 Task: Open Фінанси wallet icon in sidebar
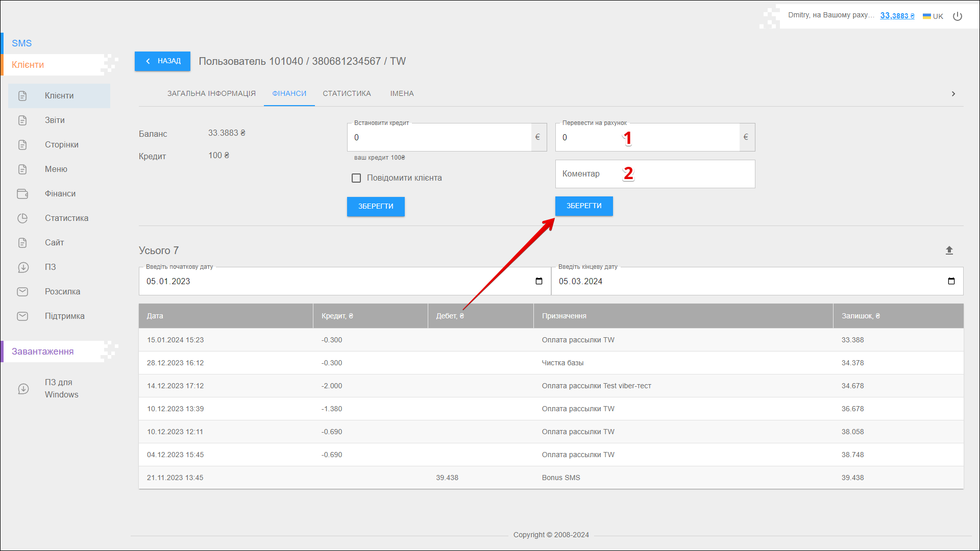22,194
